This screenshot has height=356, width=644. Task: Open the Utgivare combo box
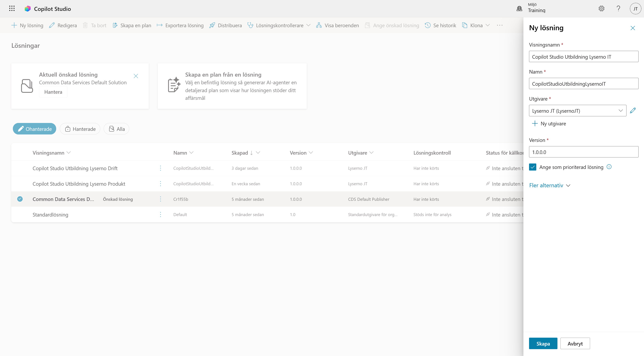tap(578, 111)
